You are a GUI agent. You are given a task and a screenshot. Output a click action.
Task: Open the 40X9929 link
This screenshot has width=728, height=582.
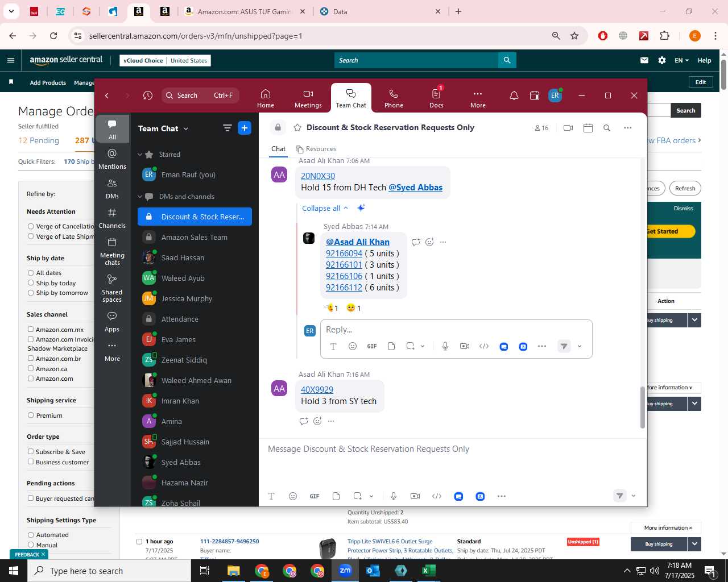[317, 390]
